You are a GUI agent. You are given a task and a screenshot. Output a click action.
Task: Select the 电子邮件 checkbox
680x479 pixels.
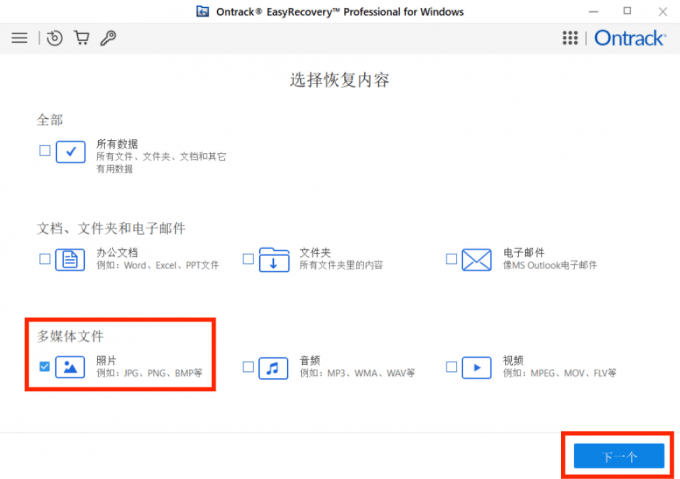tap(453, 259)
